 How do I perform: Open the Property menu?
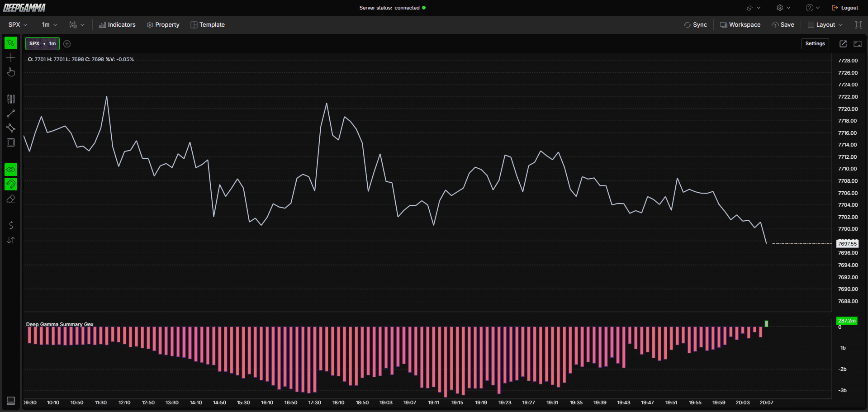point(163,25)
